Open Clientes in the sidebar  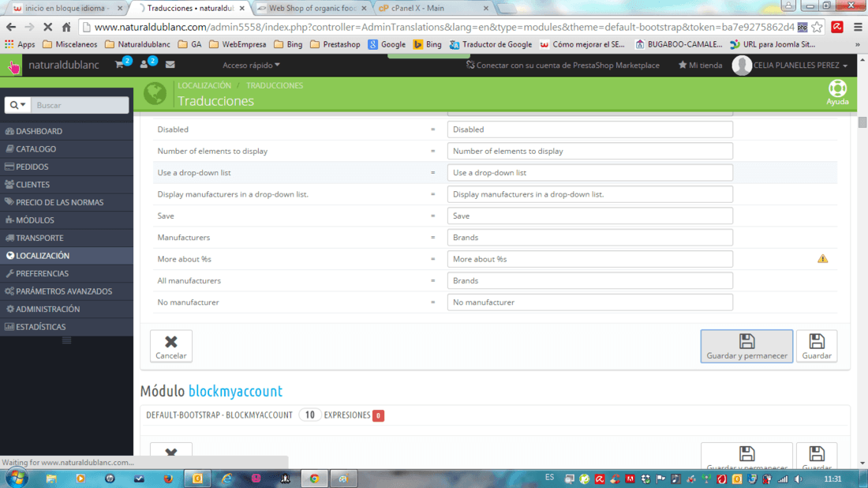pyautogui.click(x=66, y=185)
